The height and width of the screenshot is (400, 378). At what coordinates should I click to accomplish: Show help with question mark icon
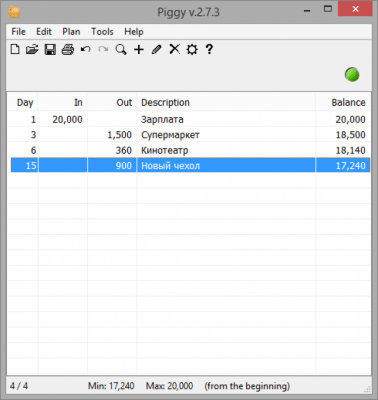209,49
